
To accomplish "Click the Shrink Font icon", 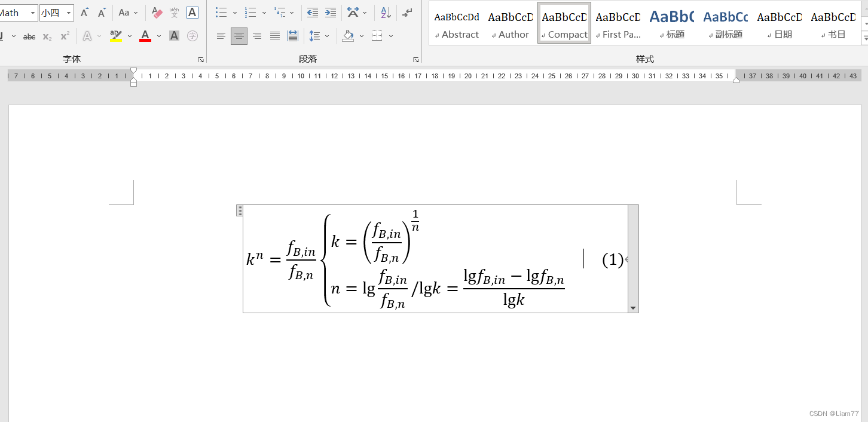I will (102, 13).
